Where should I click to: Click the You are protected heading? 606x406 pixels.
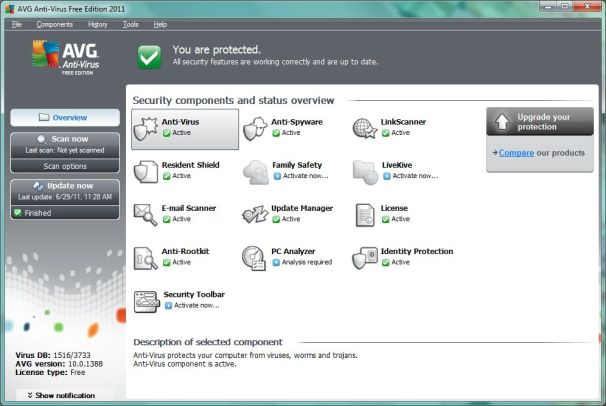coord(216,50)
